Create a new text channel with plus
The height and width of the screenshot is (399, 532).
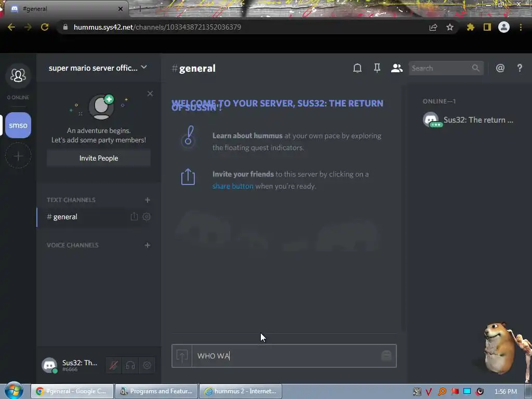pos(147,200)
